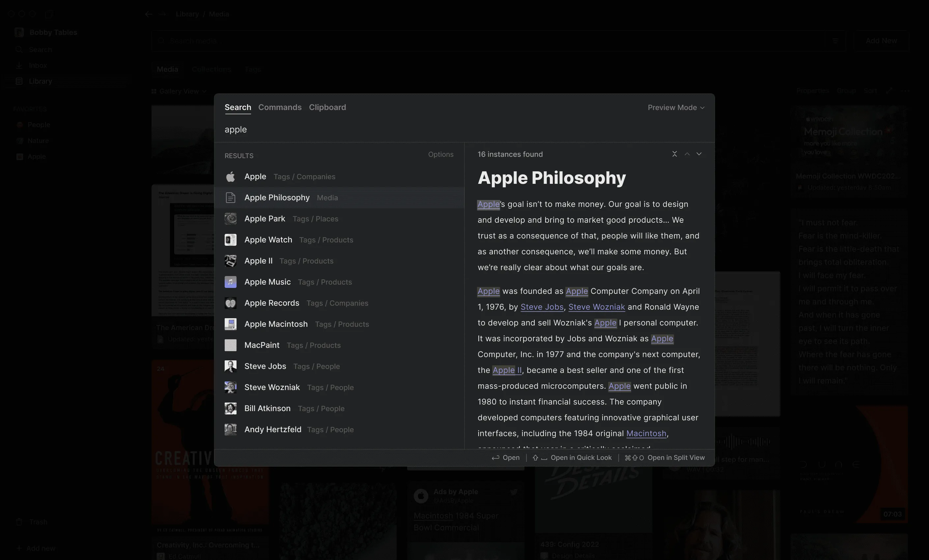Click Add New button in background window
The height and width of the screenshot is (560, 929).
(x=881, y=41)
